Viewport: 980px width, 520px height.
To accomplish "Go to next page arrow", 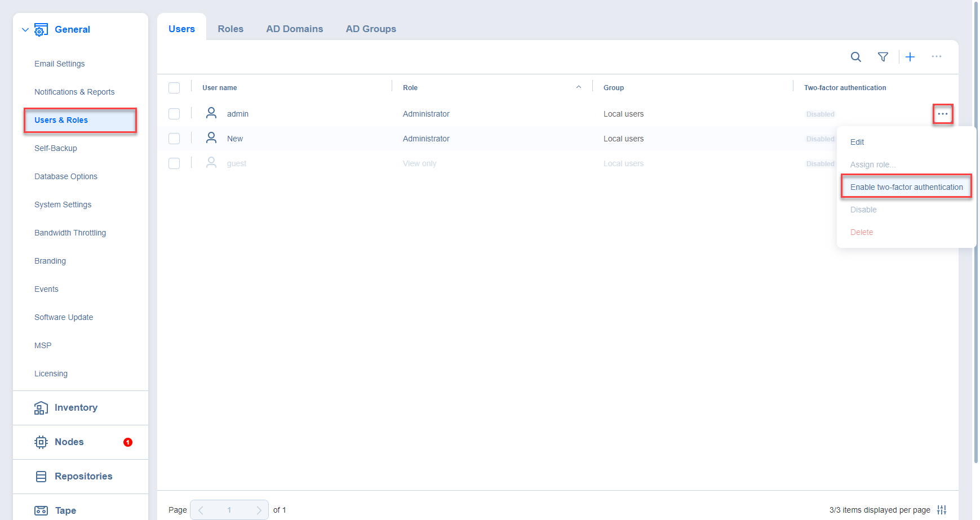I will (259, 510).
